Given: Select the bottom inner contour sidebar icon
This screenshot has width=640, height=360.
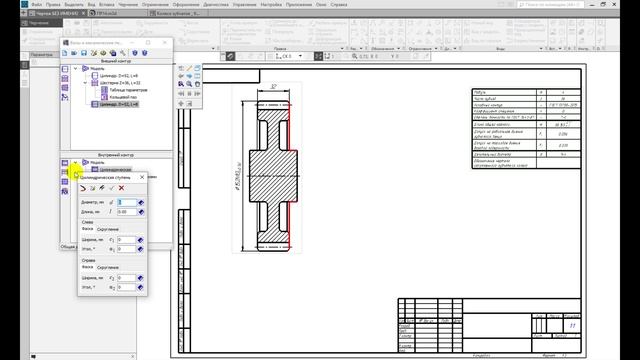Looking at the screenshot, I should pyautogui.click(x=65, y=191).
